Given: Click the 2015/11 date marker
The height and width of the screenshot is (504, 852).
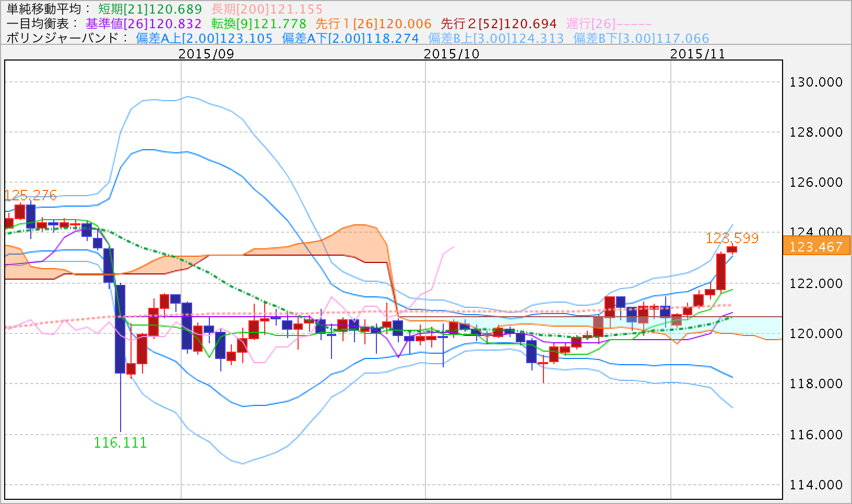Looking at the screenshot, I should point(697,54).
